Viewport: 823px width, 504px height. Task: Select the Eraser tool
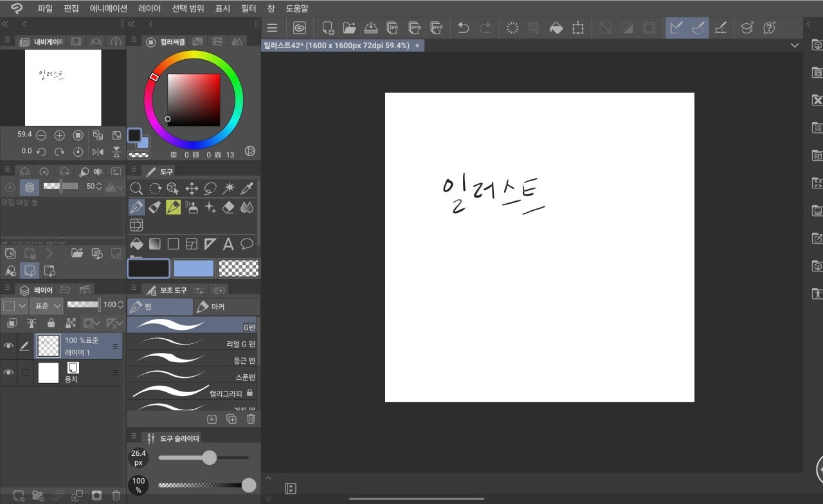pos(228,207)
